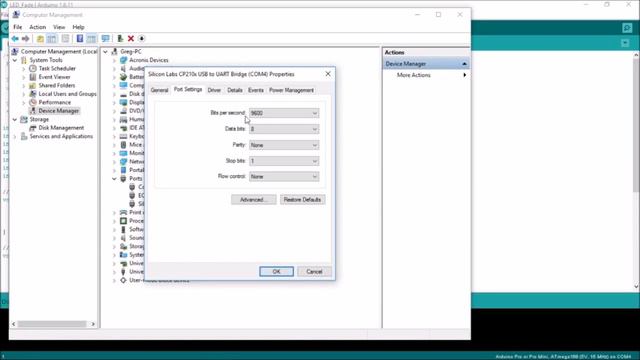Select Task Scheduler tree item
Viewport: 640px width, 360px height.
coord(57,68)
